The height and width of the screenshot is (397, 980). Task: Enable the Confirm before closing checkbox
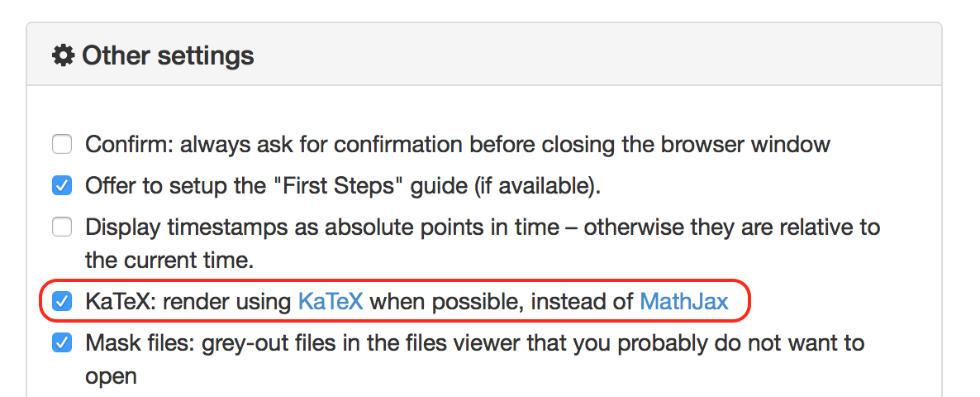pyautogui.click(x=62, y=145)
